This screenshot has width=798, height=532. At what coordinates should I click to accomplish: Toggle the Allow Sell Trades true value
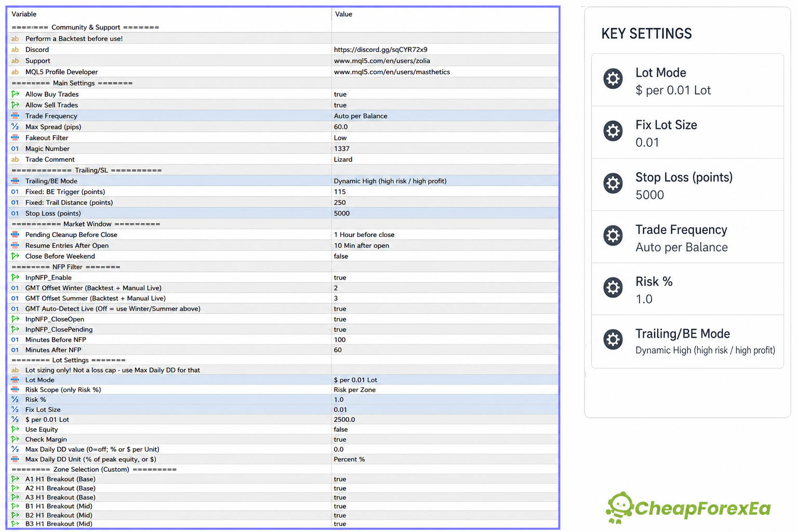340,105
